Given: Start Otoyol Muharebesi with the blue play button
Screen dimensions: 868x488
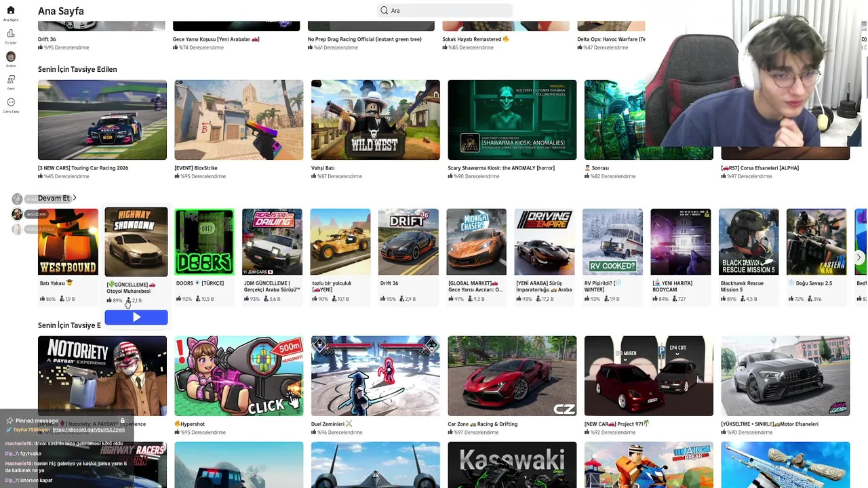Looking at the screenshot, I should click(x=136, y=317).
